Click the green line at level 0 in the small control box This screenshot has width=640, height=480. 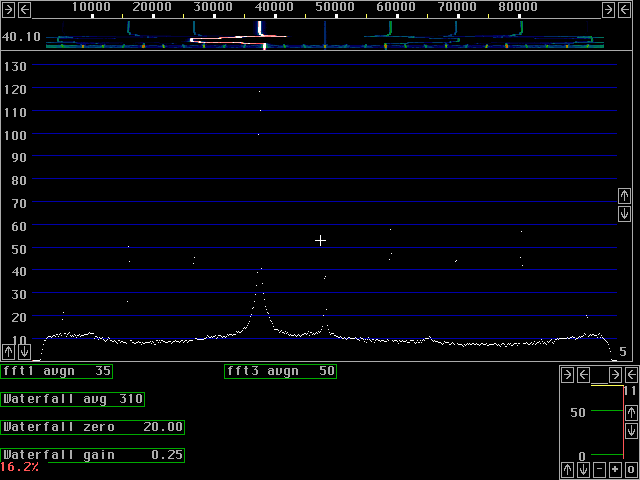pyautogui.click(x=607, y=454)
